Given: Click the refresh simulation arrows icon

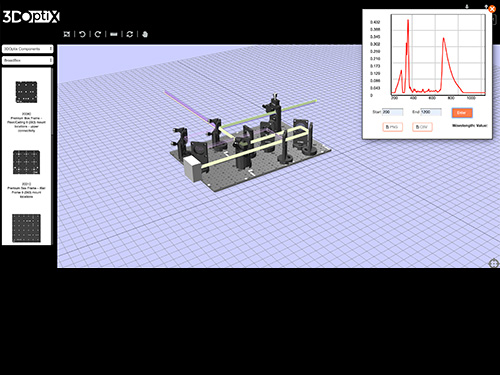Looking at the screenshot, I should 130,34.
